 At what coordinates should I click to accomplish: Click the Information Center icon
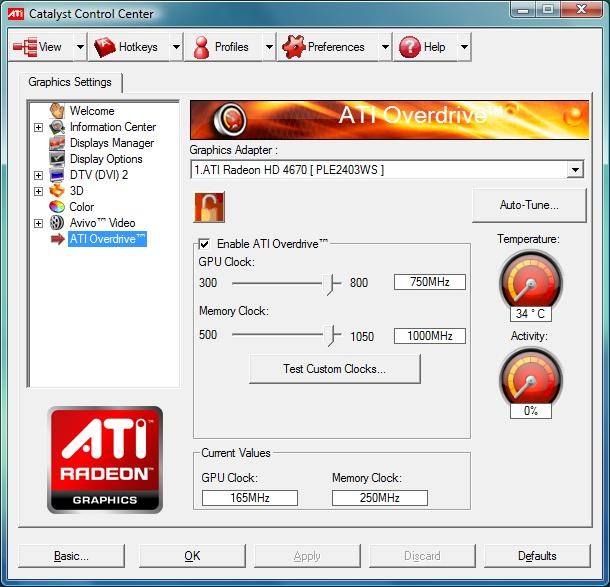point(57,127)
